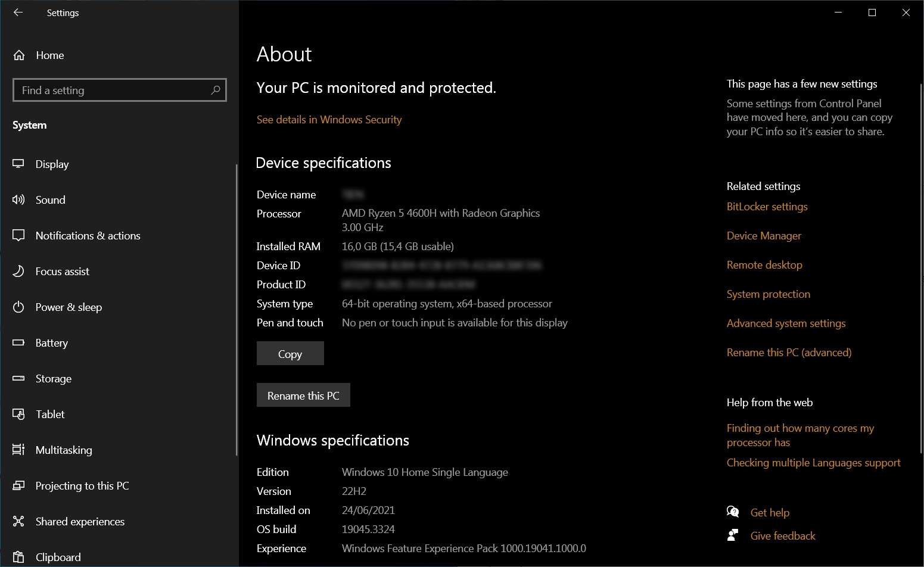Viewport: 924px width, 567px height.
Task: Click the Shared experiences icon
Action: click(x=18, y=521)
